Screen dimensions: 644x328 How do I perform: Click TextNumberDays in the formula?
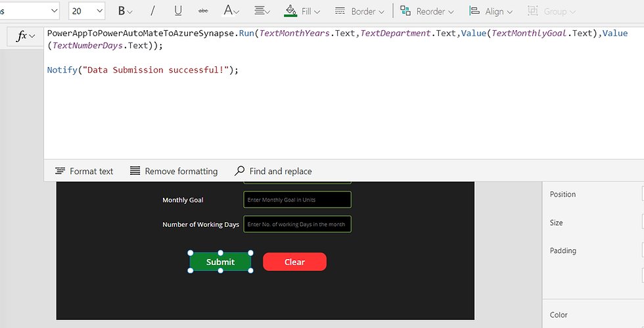[88, 45]
